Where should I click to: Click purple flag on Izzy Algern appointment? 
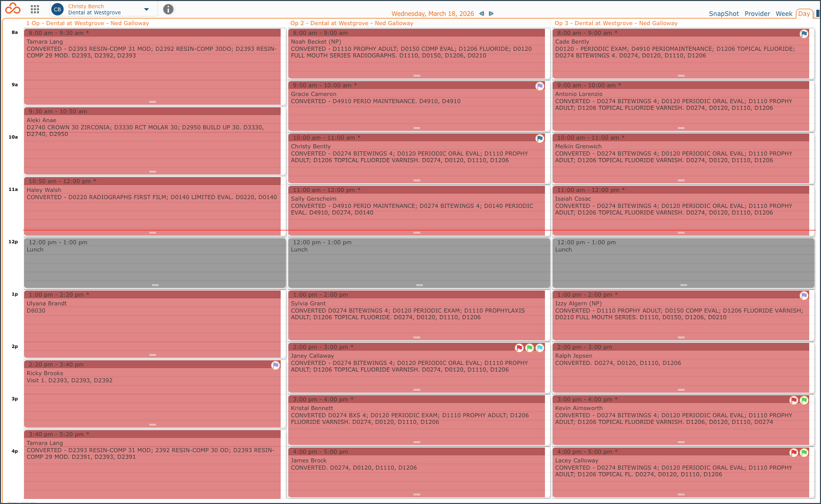point(804,296)
